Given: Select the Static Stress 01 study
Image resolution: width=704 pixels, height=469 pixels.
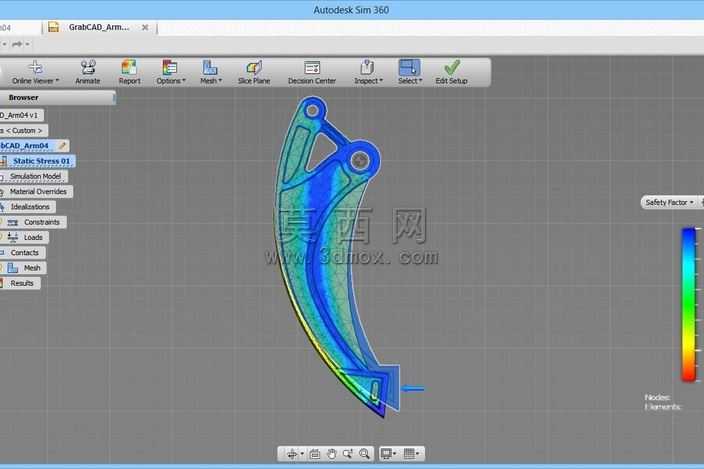Looking at the screenshot, I should point(41,161).
